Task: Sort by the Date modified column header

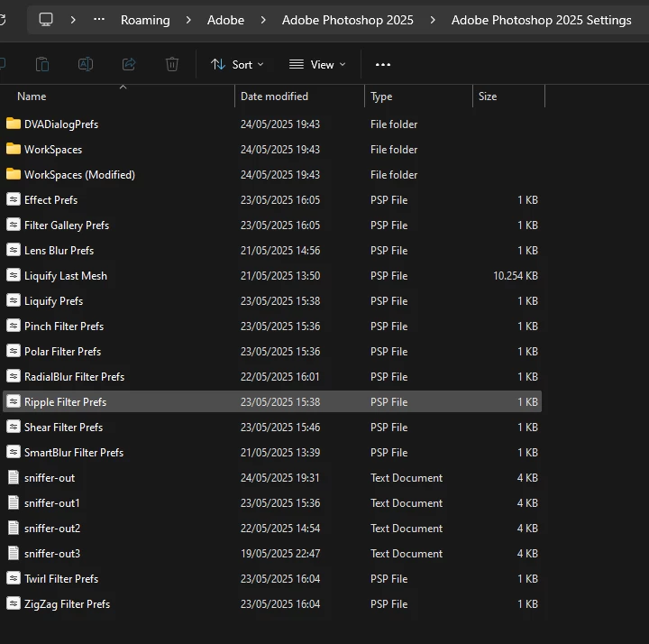Action: click(274, 97)
